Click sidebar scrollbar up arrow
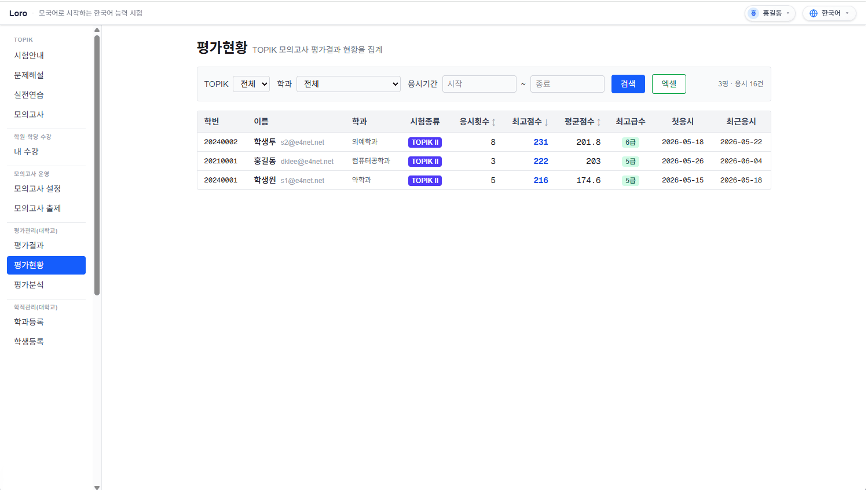868x490 pixels. [97, 30]
